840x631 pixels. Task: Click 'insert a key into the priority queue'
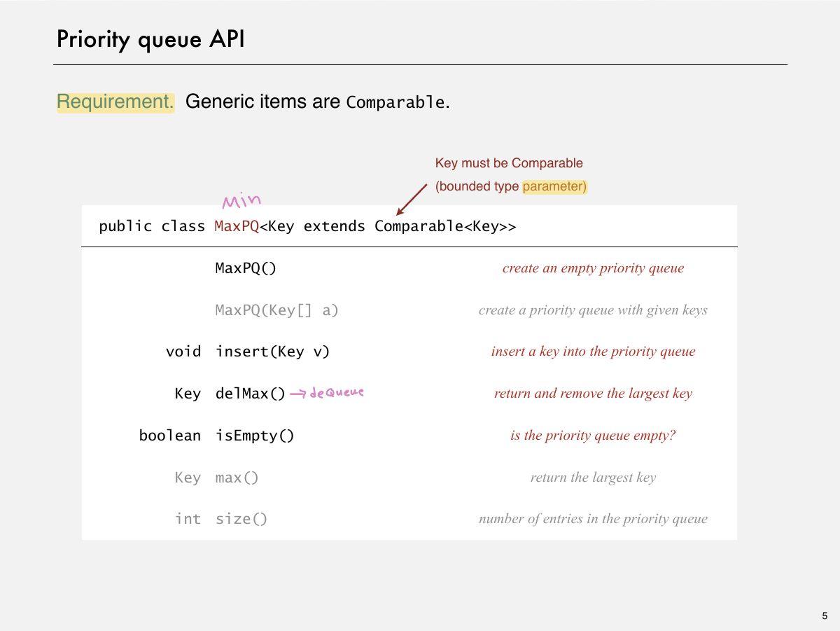click(x=593, y=352)
